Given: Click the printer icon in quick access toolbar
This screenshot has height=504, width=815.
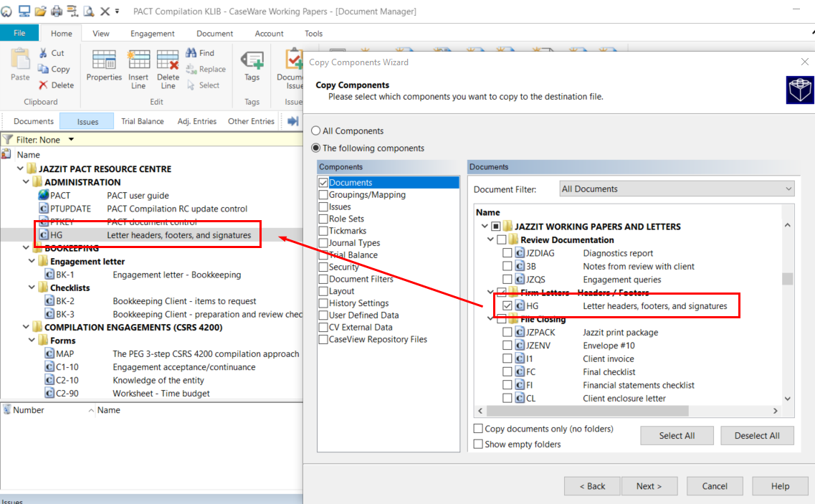Looking at the screenshot, I should pyautogui.click(x=56, y=11).
